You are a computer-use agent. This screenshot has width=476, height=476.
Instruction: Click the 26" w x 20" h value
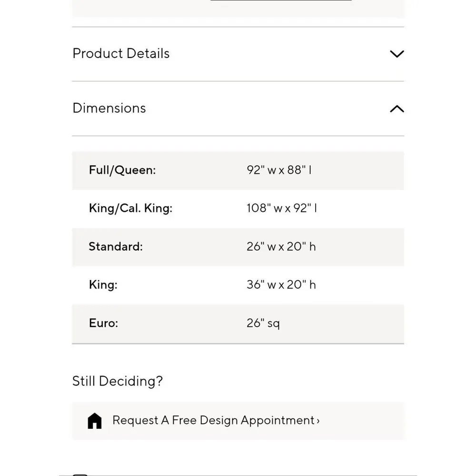281,247
